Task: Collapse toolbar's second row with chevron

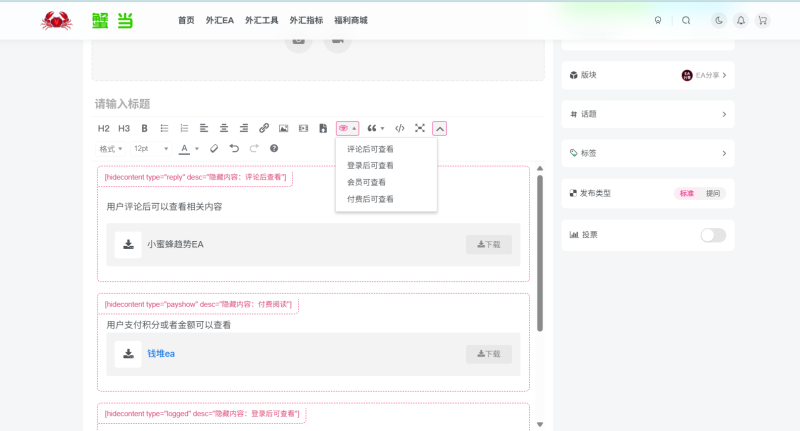Action: [x=440, y=129]
